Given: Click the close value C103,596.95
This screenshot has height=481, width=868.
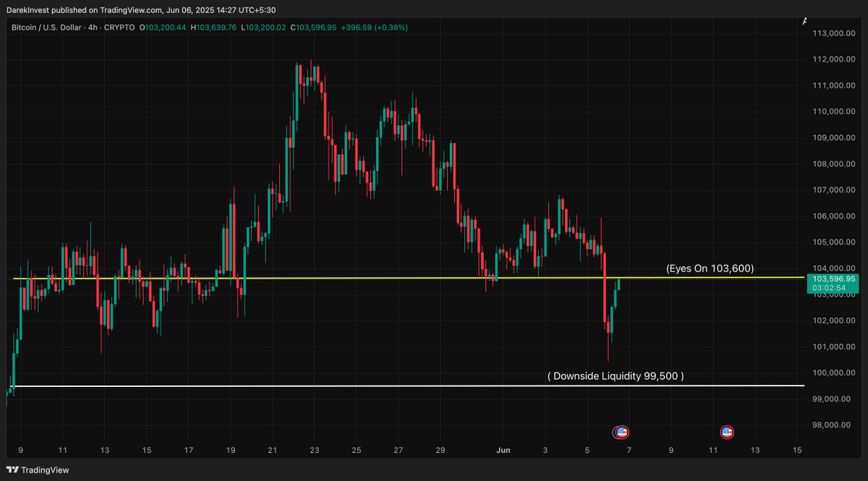Looking at the screenshot, I should tap(314, 27).
